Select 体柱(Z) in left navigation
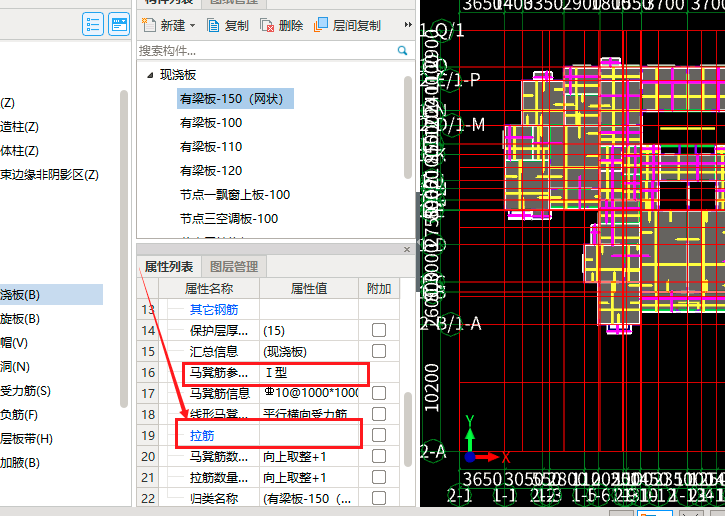The width and height of the screenshot is (725, 516). coord(19,151)
